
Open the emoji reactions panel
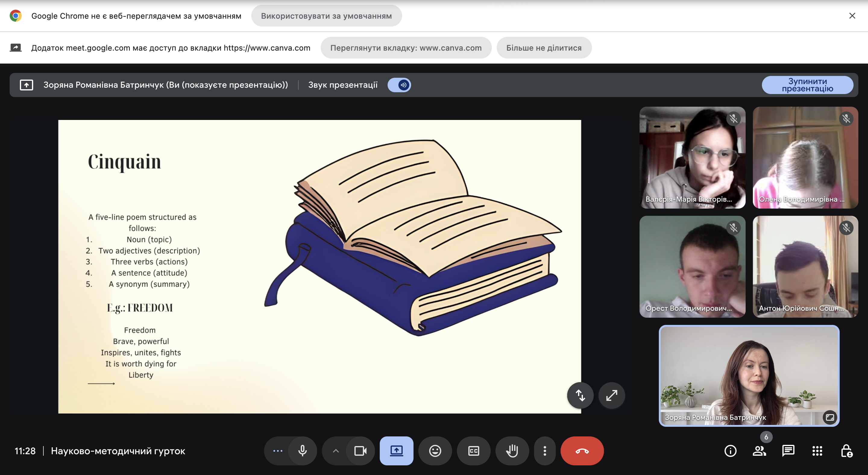(x=435, y=451)
